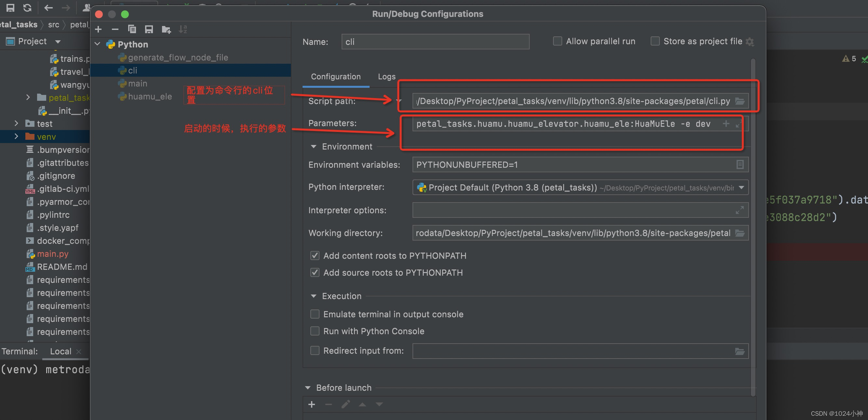Viewport: 868px width, 420px height.
Task: Select the main run configuration
Action: (138, 83)
